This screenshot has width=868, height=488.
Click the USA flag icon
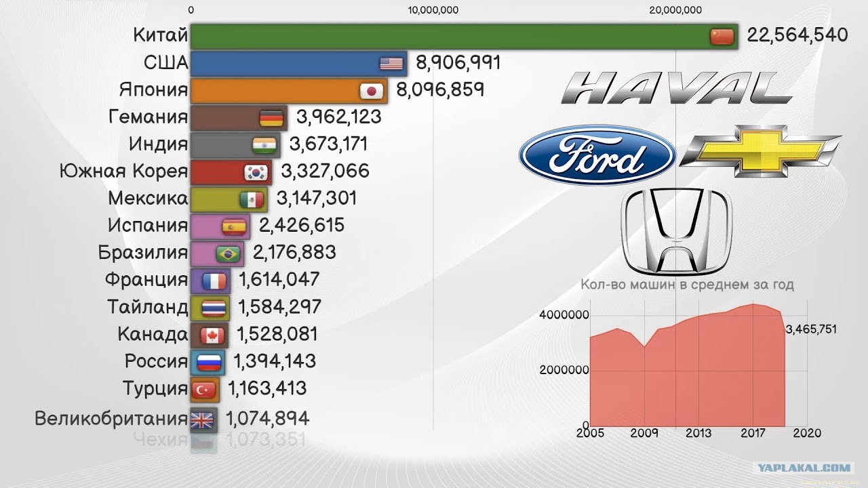(x=391, y=64)
